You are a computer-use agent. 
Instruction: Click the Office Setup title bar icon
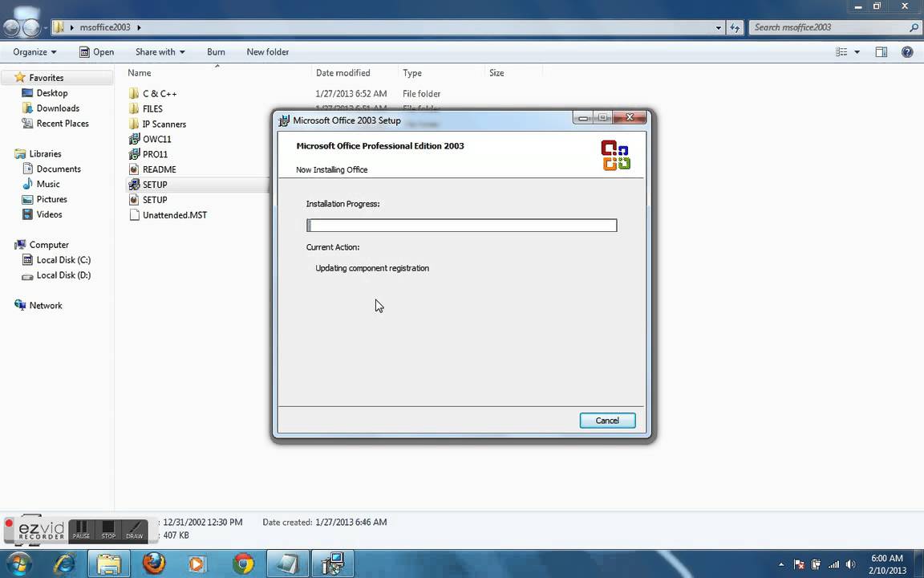[284, 120]
